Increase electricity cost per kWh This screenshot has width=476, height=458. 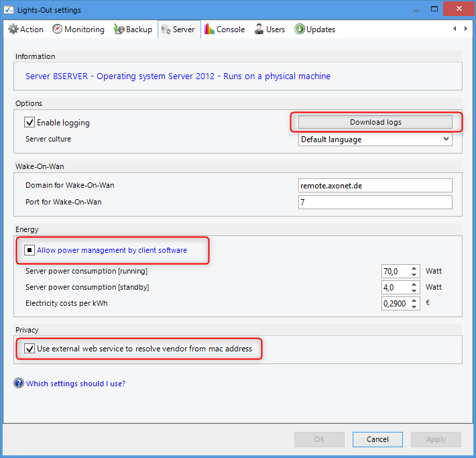click(414, 300)
